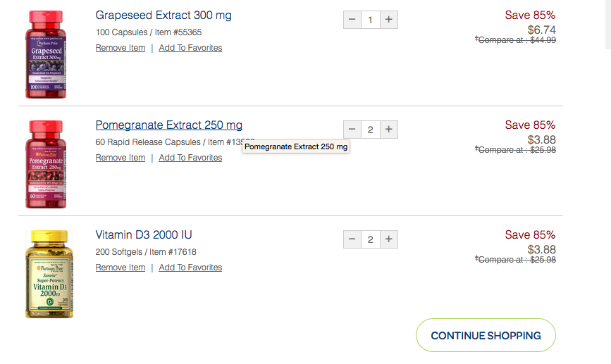Click the Vitamin D3 quantity field

coord(371,239)
